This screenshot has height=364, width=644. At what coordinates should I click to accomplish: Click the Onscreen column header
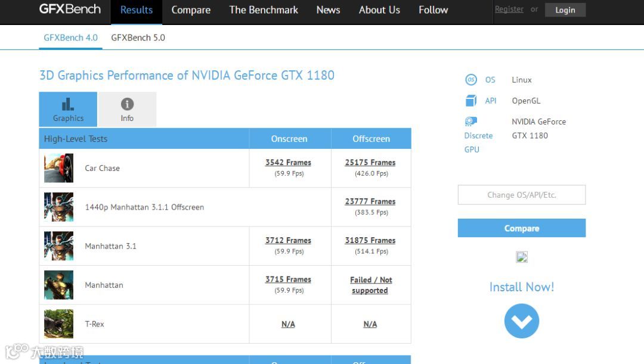pos(289,139)
